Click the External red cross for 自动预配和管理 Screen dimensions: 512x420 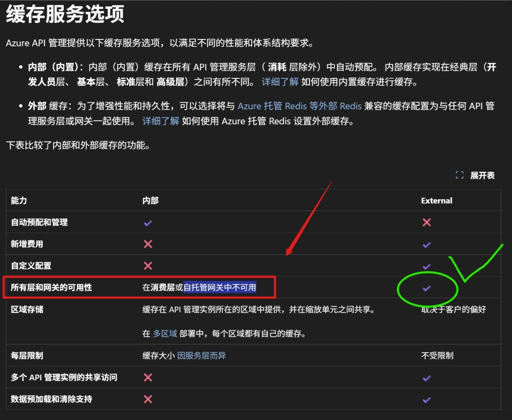tap(427, 223)
